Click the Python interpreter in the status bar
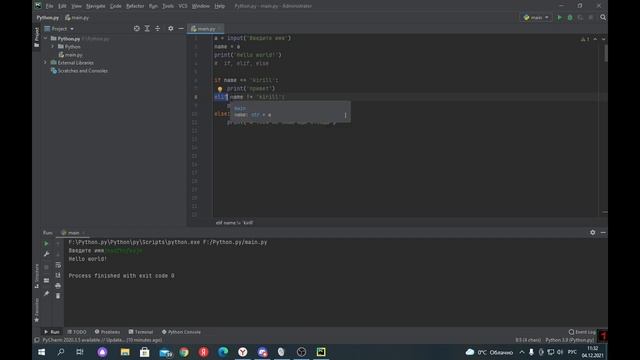Screen dimensions: 640x360 pyautogui.click(x=570, y=340)
